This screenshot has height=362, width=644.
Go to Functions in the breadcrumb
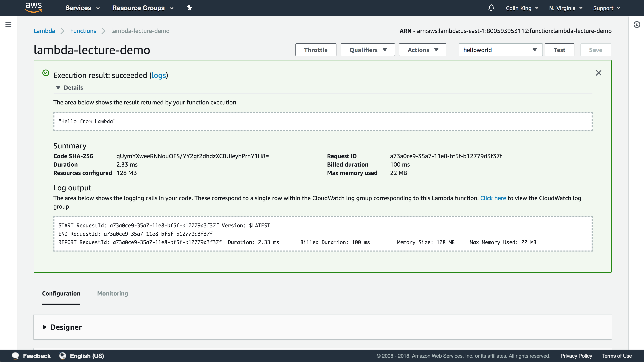[83, 31]
